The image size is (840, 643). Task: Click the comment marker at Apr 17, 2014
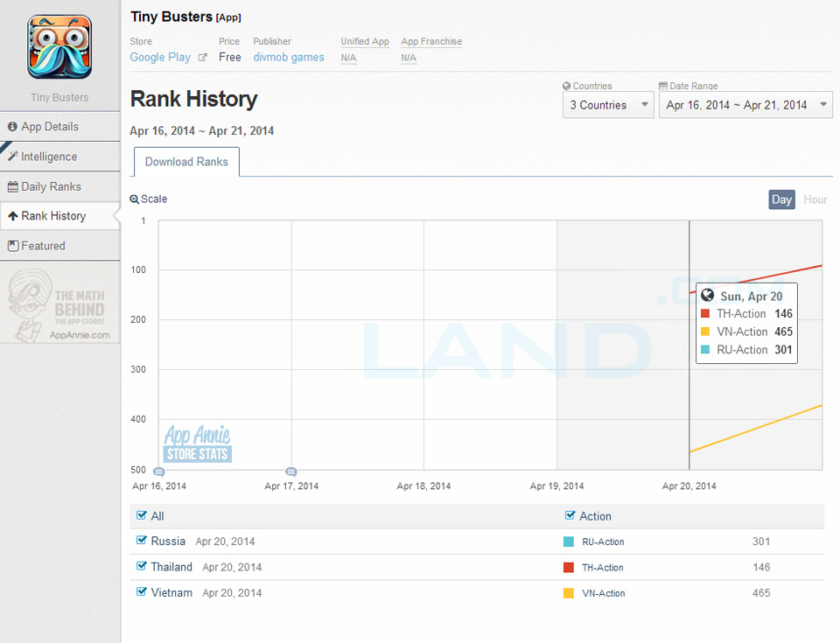[x=291, y=472]
